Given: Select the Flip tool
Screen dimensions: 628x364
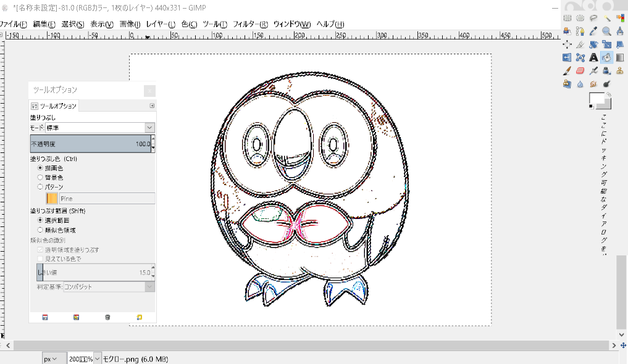Looking at the screenshot, I should pyautogui.click(x=567, y=57).
